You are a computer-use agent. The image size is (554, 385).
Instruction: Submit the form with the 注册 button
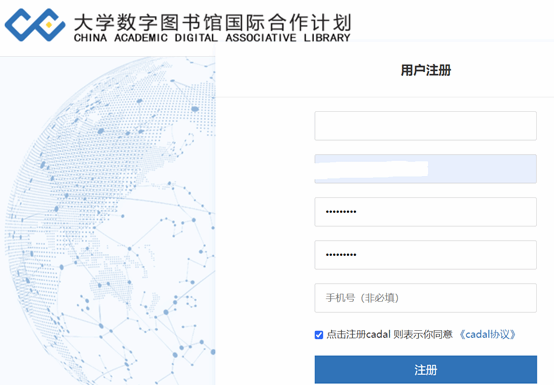coord(426,370)
